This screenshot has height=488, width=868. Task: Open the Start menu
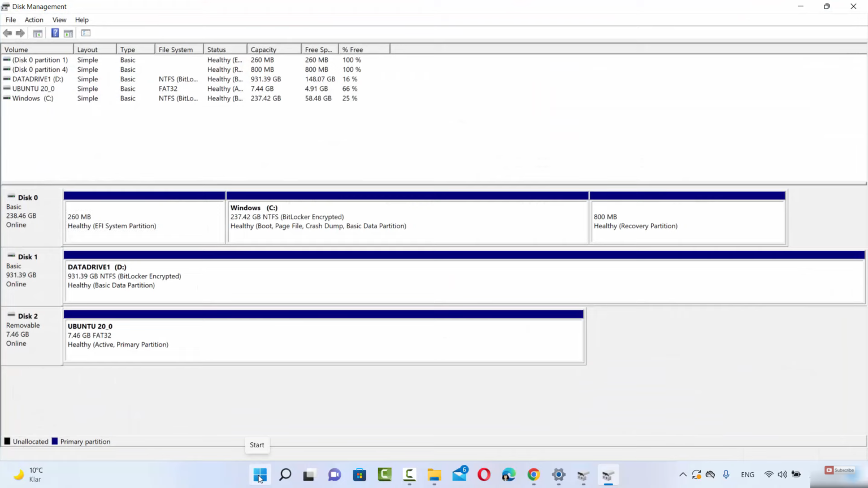pos(260,475)
